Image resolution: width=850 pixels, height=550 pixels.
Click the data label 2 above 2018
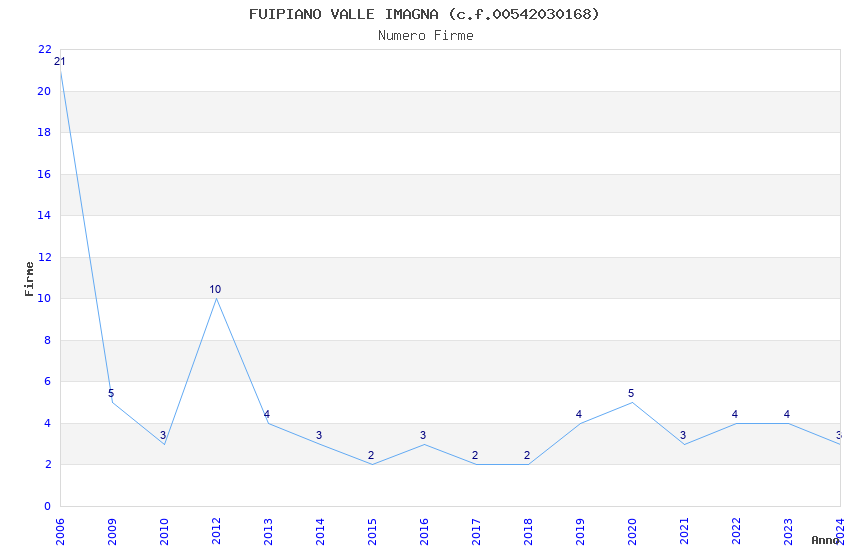[x=527, y=455]
